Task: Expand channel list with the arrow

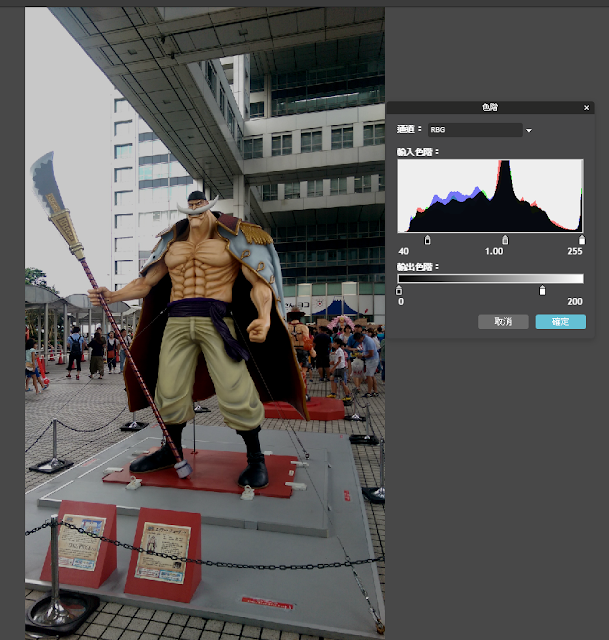Action: click(529, 131)
